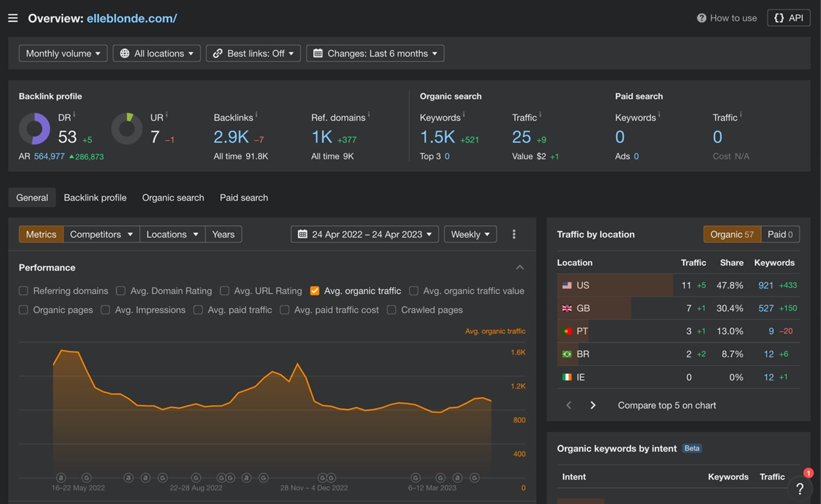The height and width of the screenshot is (504, 821).
Task: Open the 25 organic Traffic value
Action: point(521,136)
